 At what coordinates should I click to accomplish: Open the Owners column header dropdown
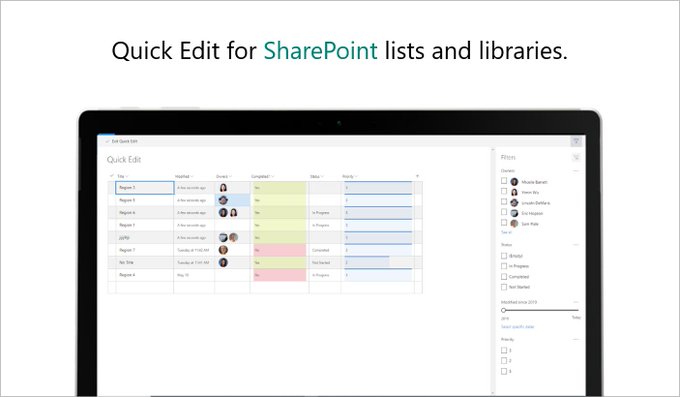pyautogui.click(x=224, y=176)
